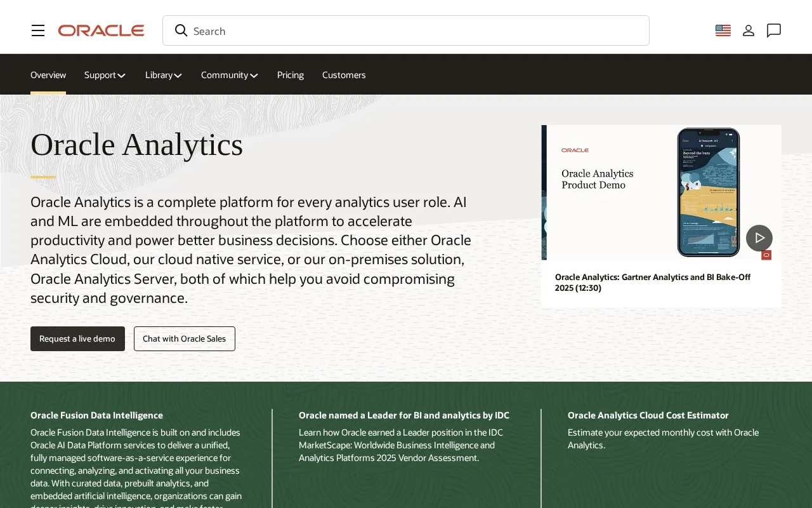The image size is (812, 508).
Task: Focus the Search input field
Action: click(x=406, y=30)
